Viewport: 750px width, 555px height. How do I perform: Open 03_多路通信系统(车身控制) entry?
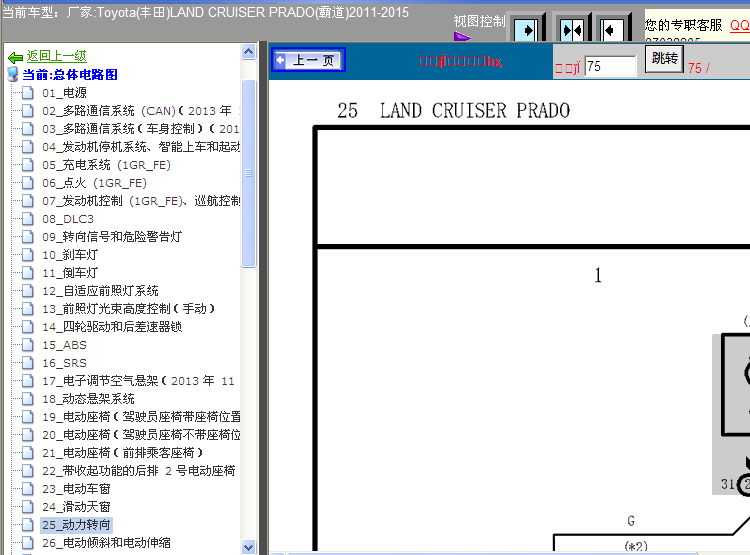coord(141,129)
